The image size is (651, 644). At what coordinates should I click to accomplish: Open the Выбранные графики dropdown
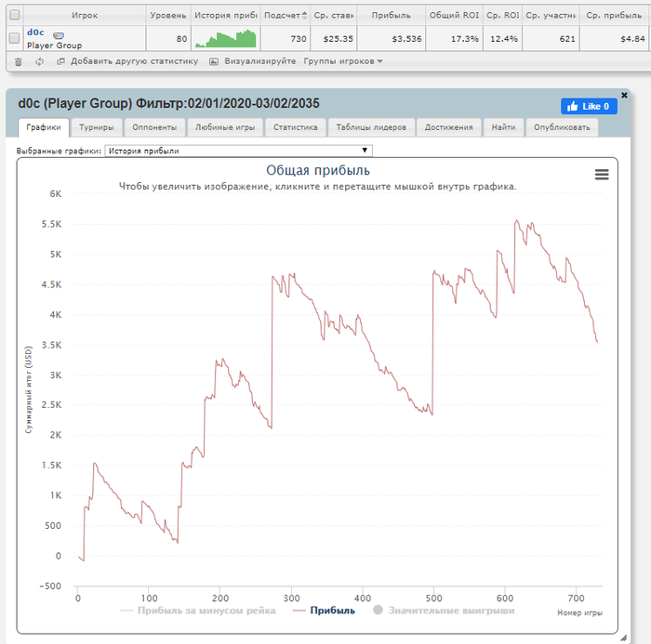238,151
